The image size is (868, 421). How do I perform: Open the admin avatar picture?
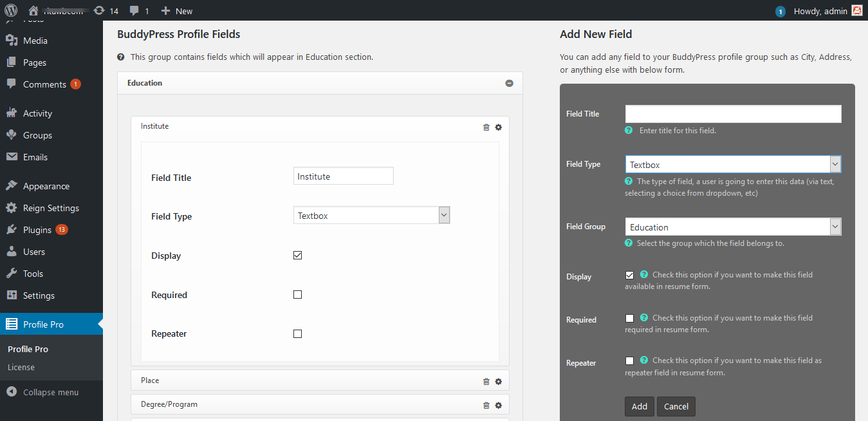tap(856, 10)
